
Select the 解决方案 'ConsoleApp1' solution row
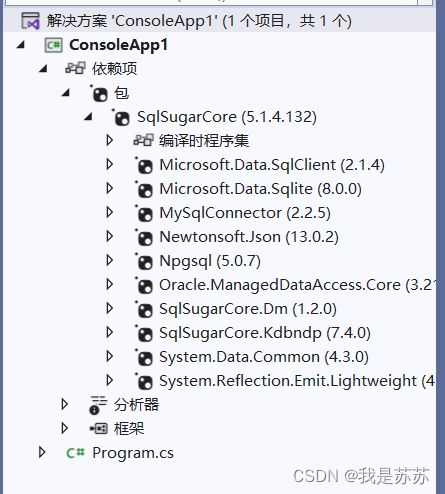(220, 21)
